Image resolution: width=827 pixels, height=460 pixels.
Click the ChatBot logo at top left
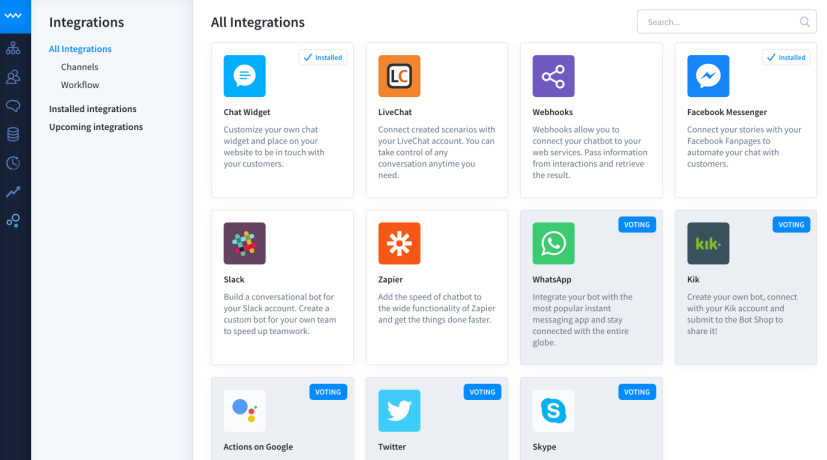pyautogui.click(x=13, y=16)
